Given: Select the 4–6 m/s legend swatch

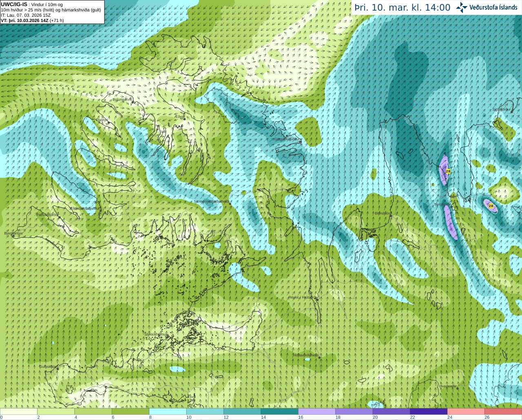Looking at the screenshot, I should 93,411.
